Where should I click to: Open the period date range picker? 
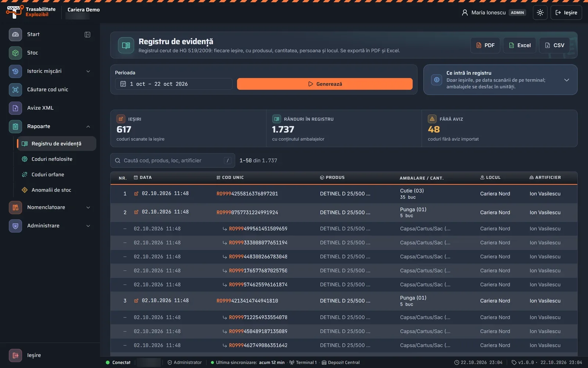[x=173, y=84]
